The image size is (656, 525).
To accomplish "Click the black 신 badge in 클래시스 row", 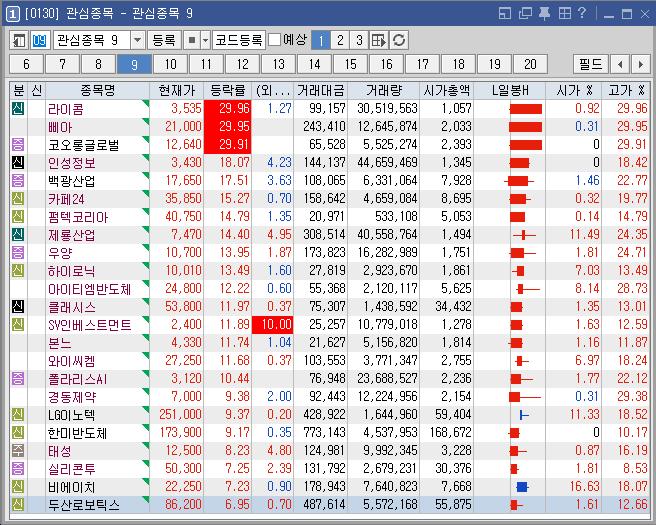I will [x=18, y=307].
